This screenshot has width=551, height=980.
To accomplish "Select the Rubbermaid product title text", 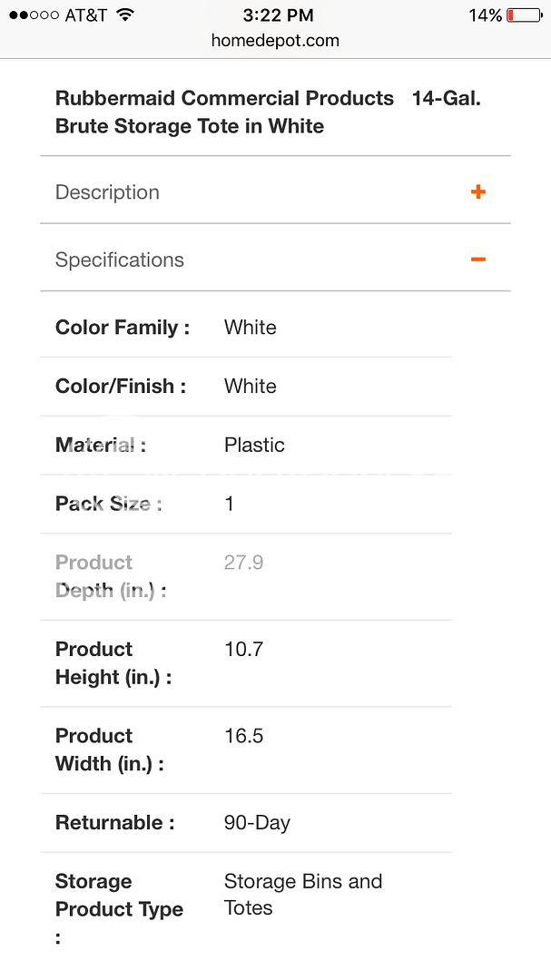I will click(x=268, y=112).
